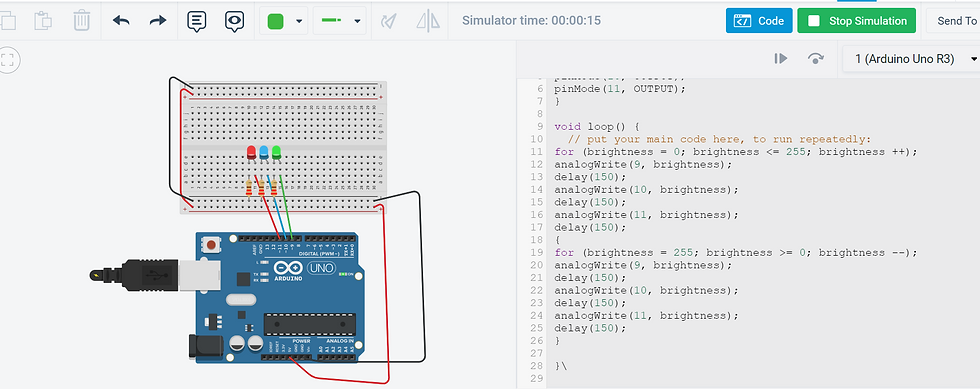Click line 14 'analogWrite(10, brightness);'
This screenshot has height=389, width=980.
tap(646, 189)
